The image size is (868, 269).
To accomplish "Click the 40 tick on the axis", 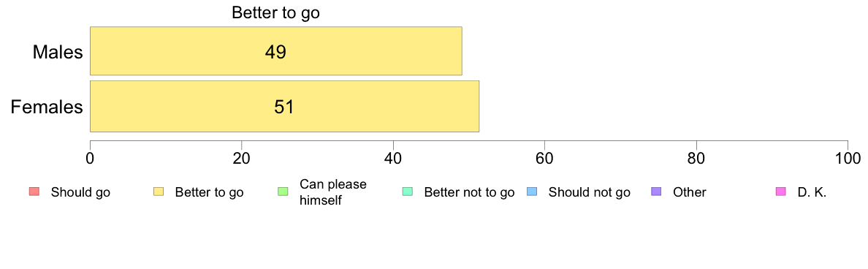I will point(393,158).
